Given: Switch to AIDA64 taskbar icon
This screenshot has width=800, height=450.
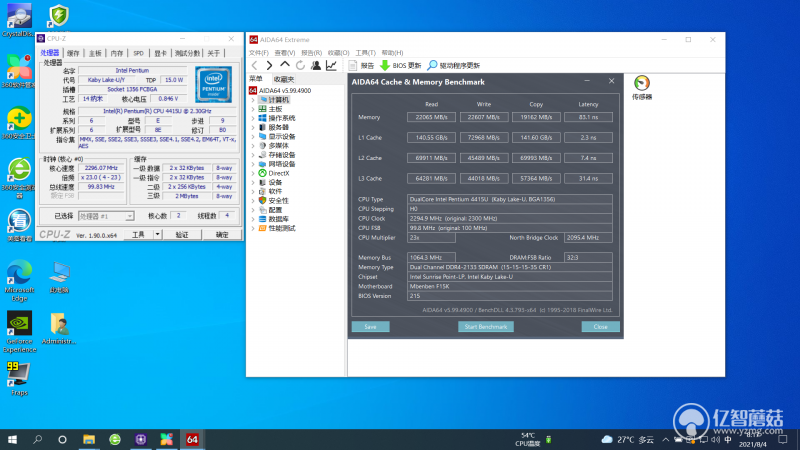Looking at the screenshot, I should (x=192, y=439).
